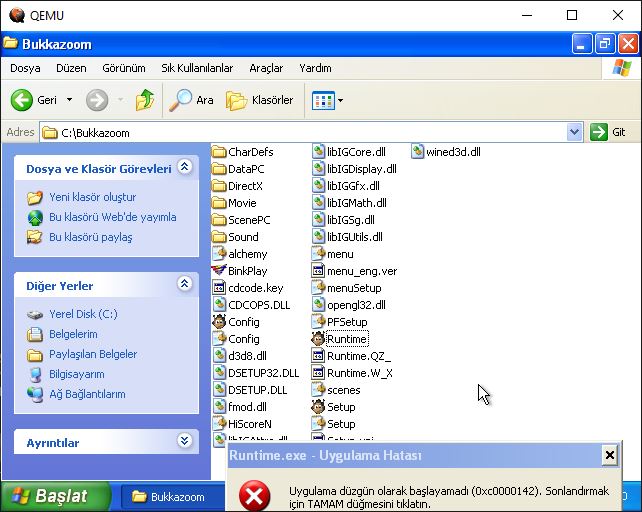
Task: Click Bu klasörü paylaş link
Action: [x=90, y=237]
